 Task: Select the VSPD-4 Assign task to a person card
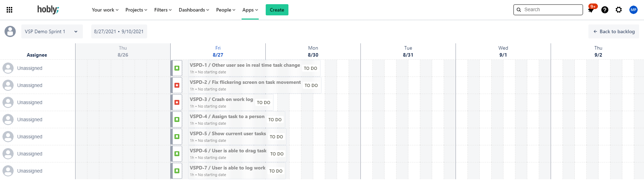pos(227,119)
